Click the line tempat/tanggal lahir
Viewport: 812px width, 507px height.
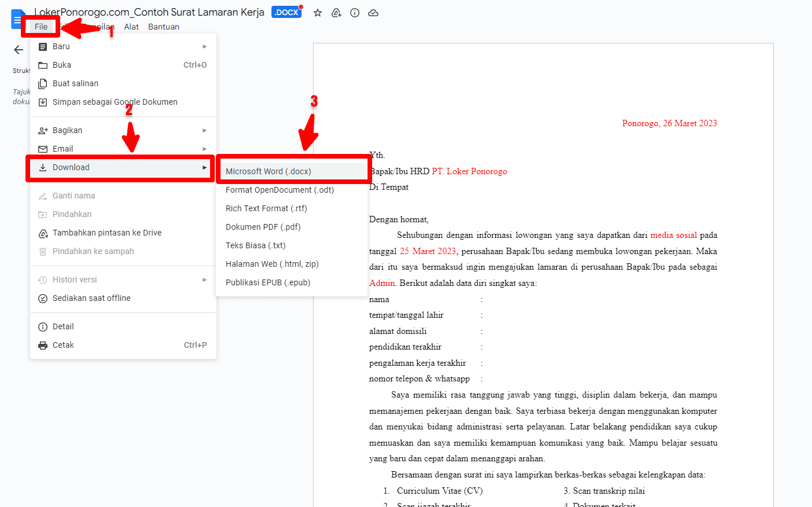click(x=406, y=315)
